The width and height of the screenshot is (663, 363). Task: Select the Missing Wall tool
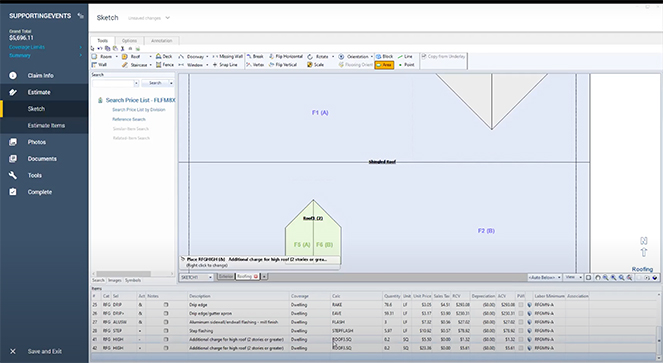227,56
